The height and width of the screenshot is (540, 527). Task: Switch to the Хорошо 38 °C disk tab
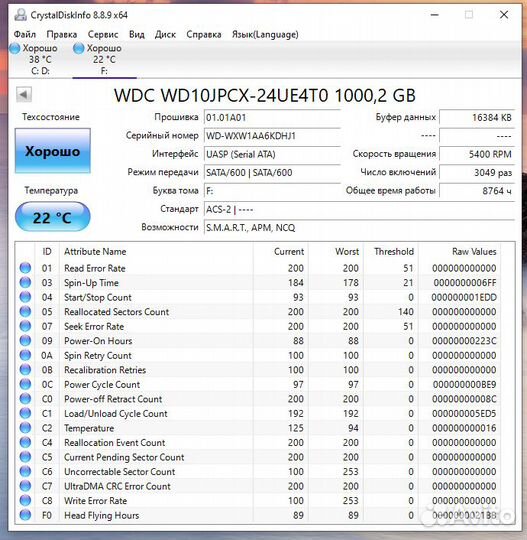40,59
